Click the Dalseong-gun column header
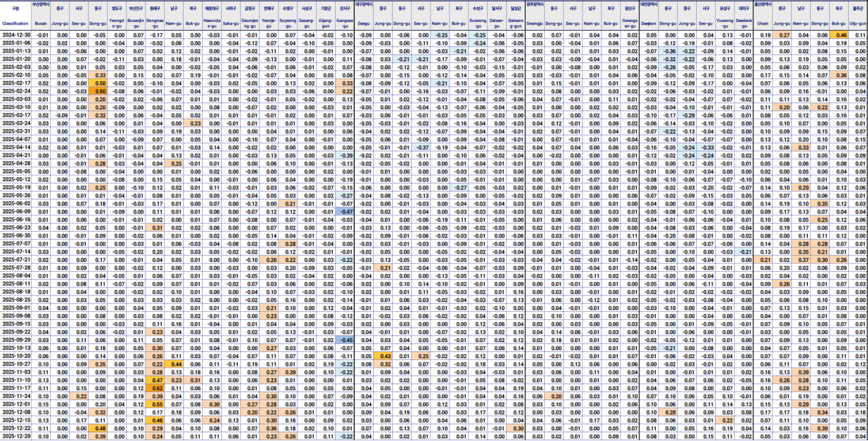This screenshot has height=441, width=868. point(516,23)
